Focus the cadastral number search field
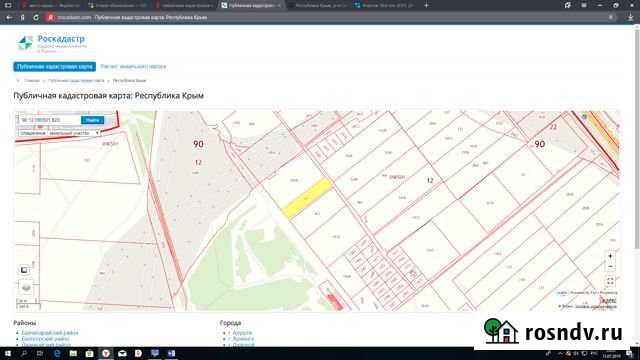 pos(50,120)
